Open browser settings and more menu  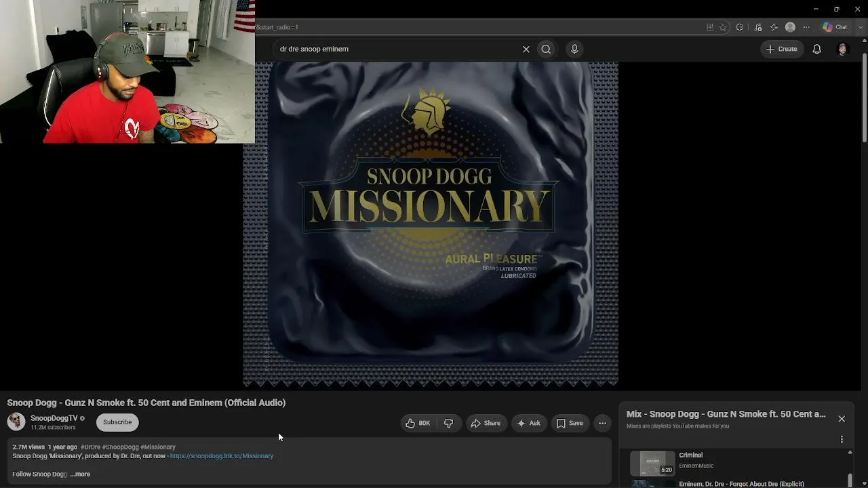click(806, 27)
